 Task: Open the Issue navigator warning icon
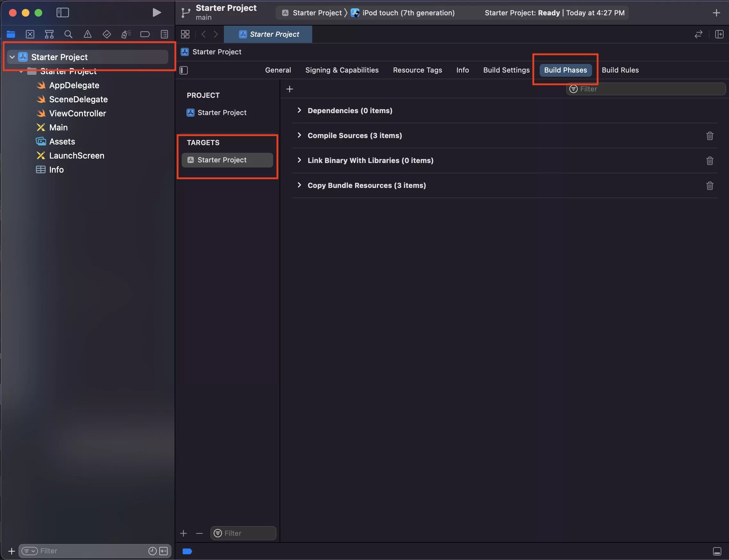click(x=87, y=34)
